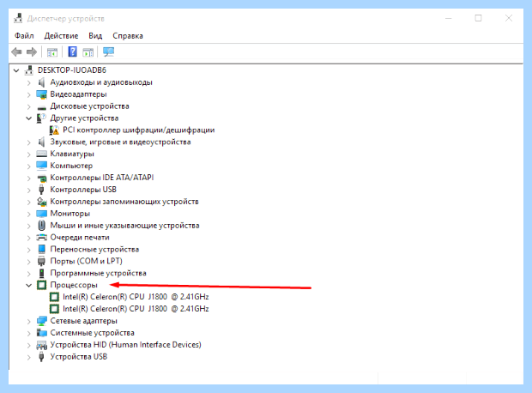
Task: Click the action pane toolbar icon beside Help
Action: click(88, 52)
